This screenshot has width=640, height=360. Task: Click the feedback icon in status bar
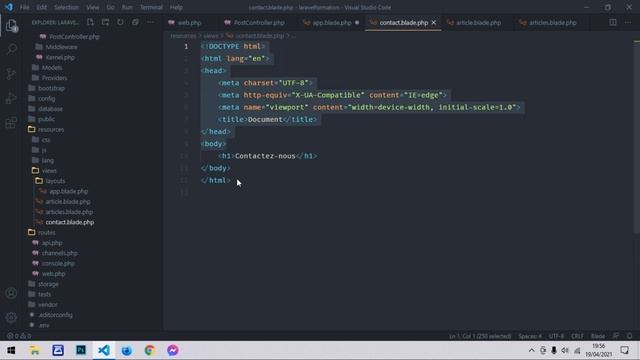pyautogui.click(x=616, y=336)
